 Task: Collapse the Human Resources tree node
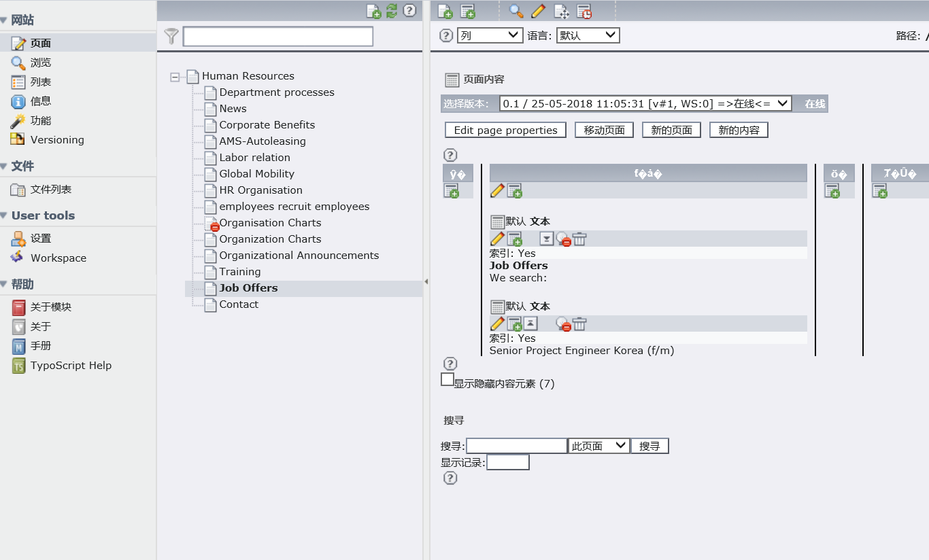[175, 77]
